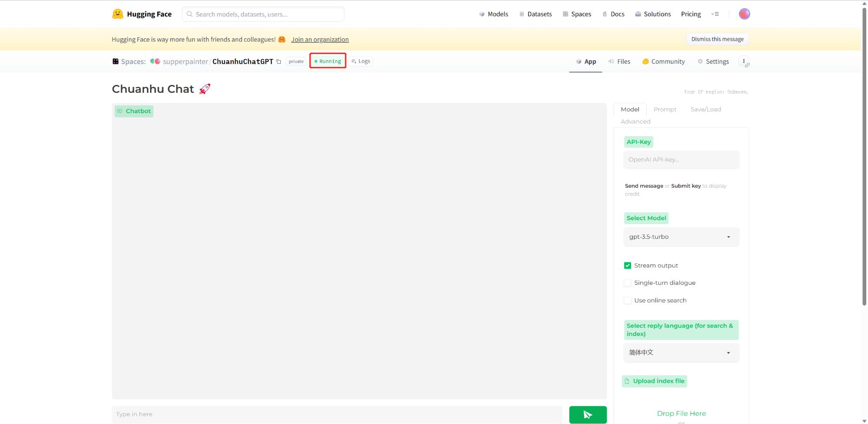Open Solutions in top navigation
Screen dimensions: 868x424
(x=653, y=14)
